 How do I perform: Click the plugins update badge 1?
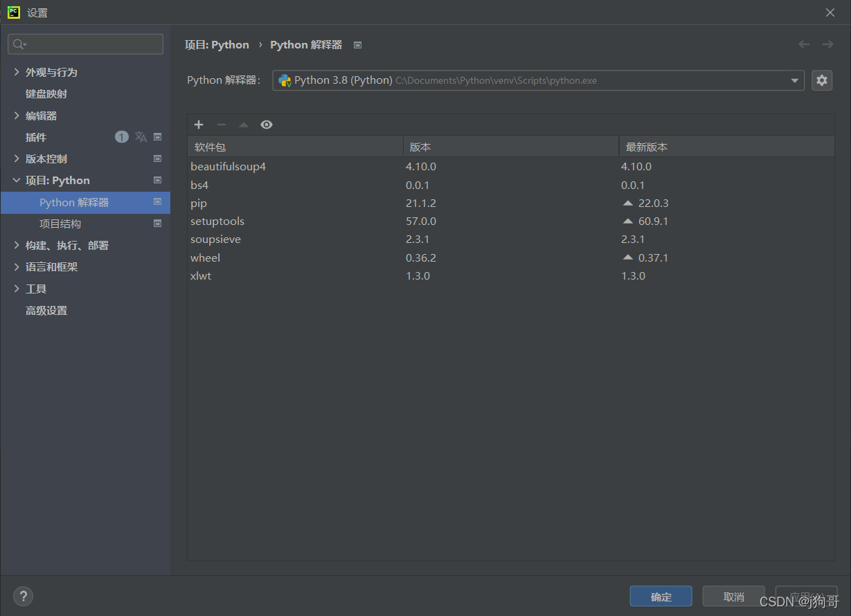click(122, 137)
